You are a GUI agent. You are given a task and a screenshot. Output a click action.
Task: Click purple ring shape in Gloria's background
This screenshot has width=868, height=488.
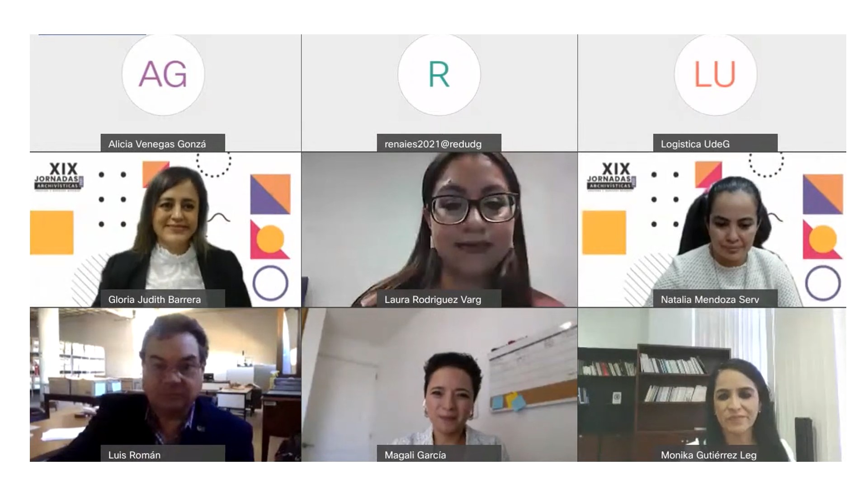click(x=270, y=283)
